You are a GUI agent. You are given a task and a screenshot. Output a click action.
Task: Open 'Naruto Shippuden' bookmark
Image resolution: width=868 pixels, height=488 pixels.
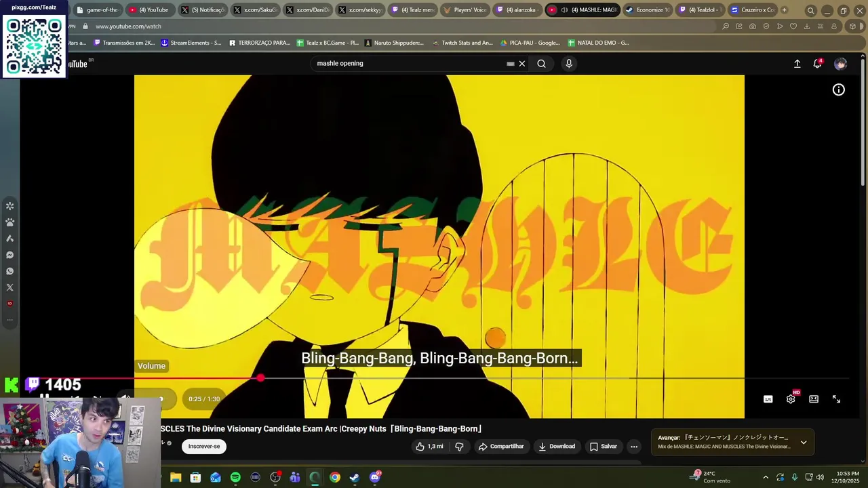click(x=394, y=43)
